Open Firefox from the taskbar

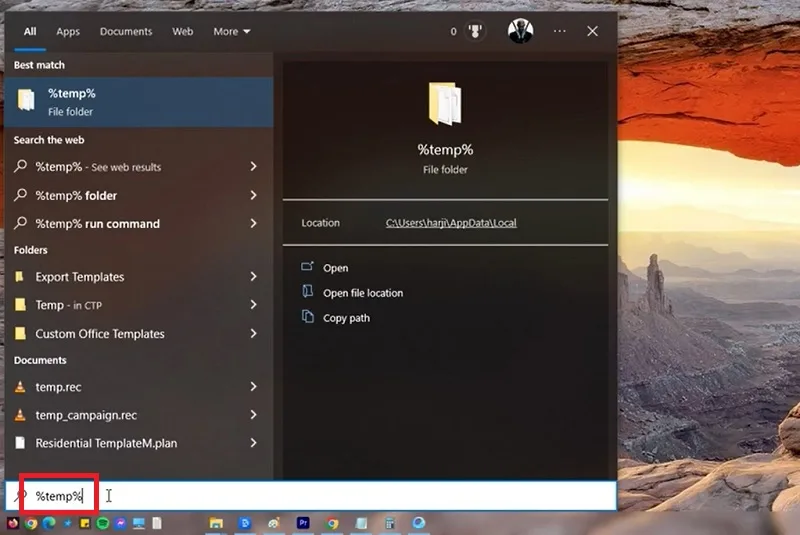click(x=13, y=523)
